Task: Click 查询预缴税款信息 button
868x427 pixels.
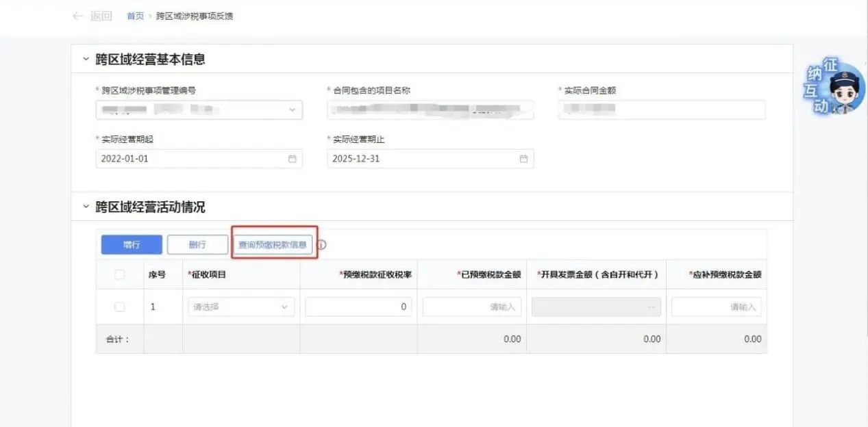Action: pos(273,244)
